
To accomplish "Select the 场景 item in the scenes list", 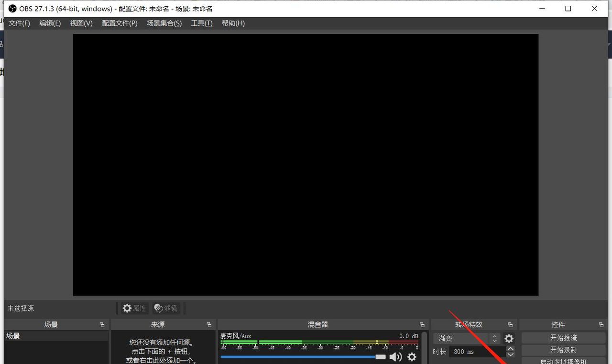I will pos(56,336).
